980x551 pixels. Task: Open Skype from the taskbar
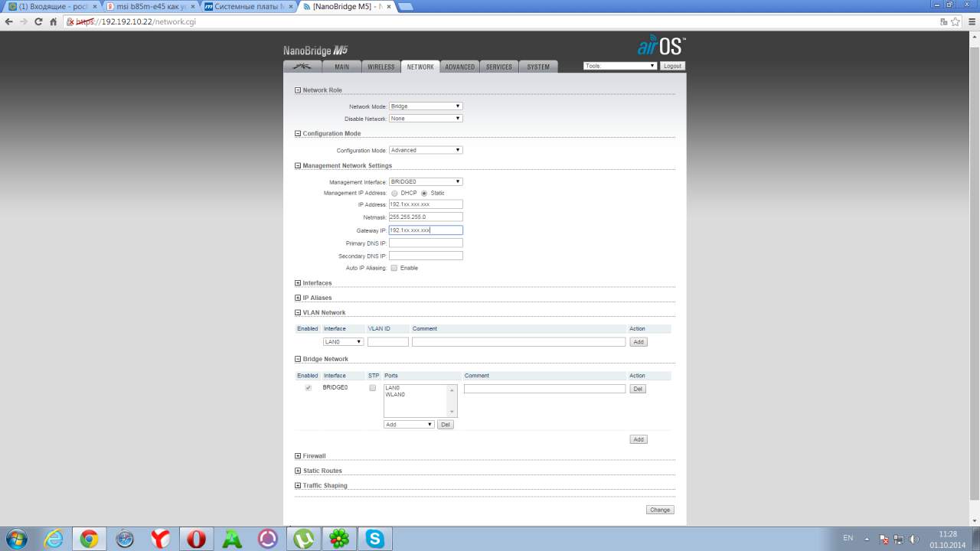tap(375, 539)
